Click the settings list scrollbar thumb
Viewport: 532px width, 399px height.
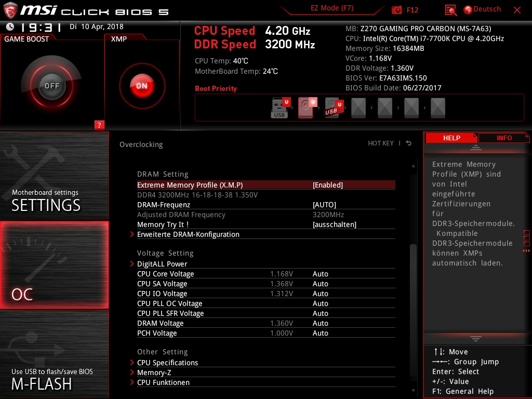pos(413,311)
